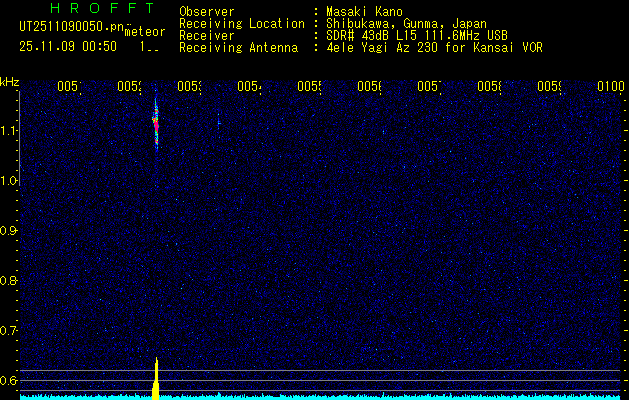Click the 0058 time axis marker

coord(489,86)
